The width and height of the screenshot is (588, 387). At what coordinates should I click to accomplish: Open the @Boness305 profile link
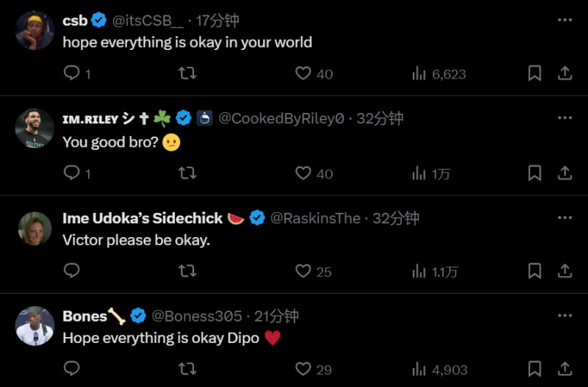[x=196, y=317]
